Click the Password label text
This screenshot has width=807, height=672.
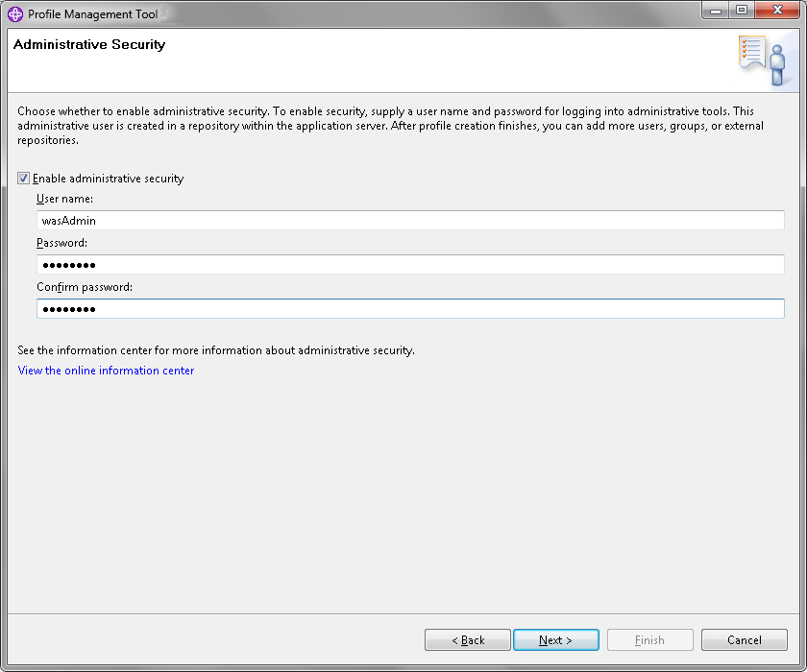pyautogui.click(x=61, y=243)
